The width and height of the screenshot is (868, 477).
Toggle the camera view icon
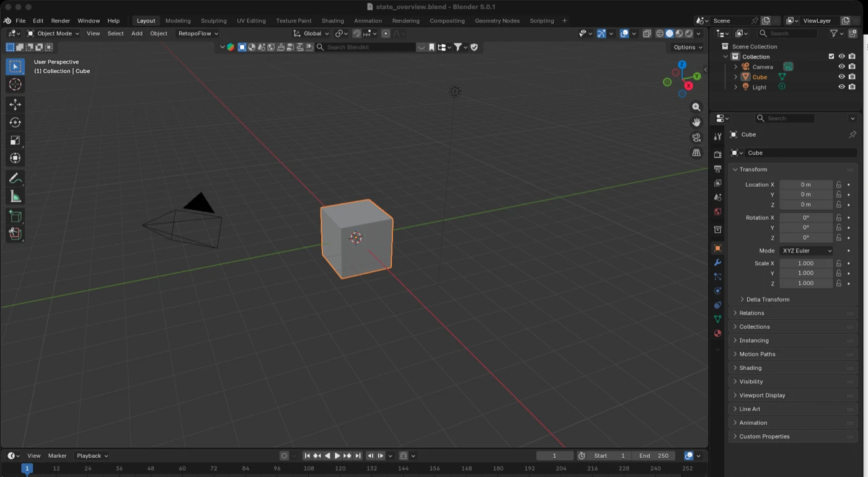[x=696, y=138]
